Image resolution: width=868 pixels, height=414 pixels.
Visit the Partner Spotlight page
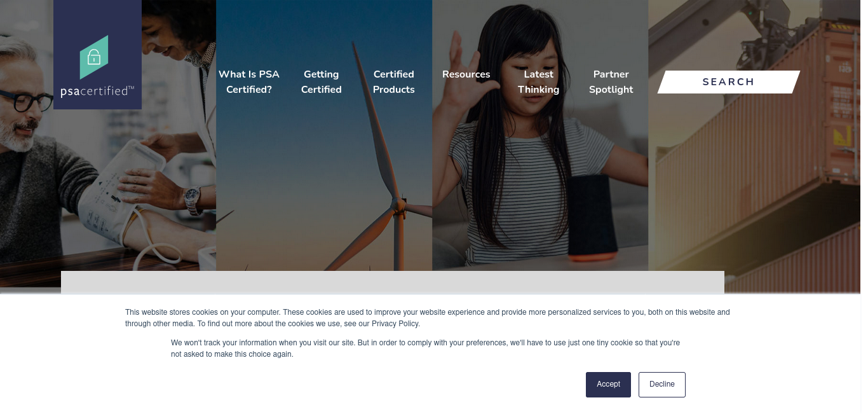611,82
